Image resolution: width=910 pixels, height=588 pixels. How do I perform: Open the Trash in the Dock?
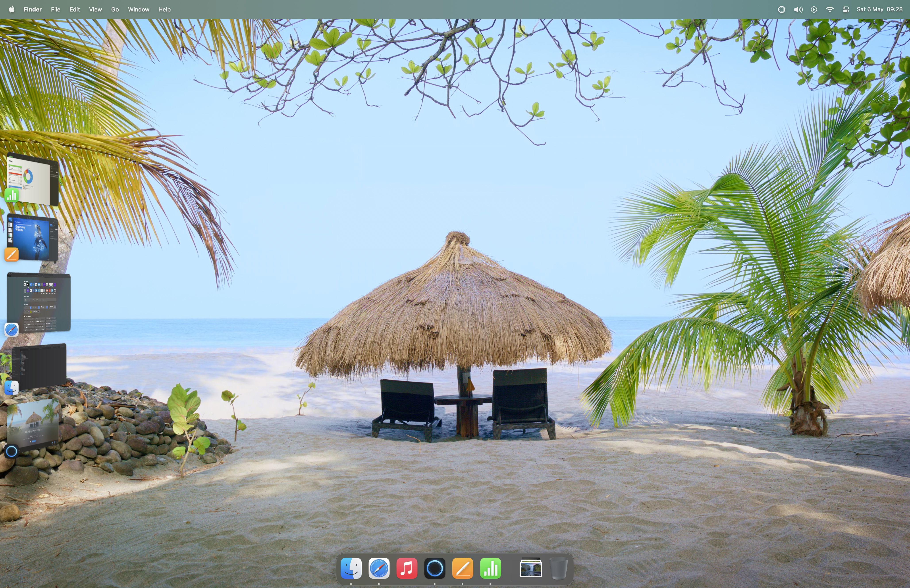click(x=559, y=569)
